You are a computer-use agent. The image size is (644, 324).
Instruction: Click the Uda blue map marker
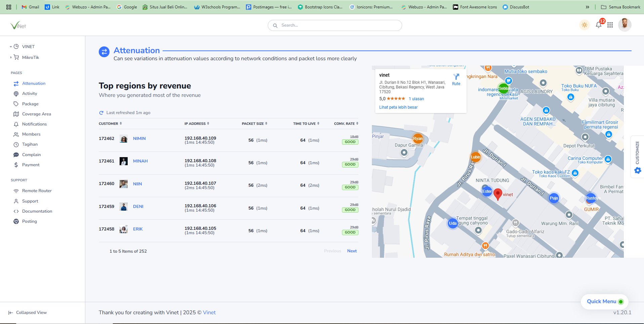point(453,223)
